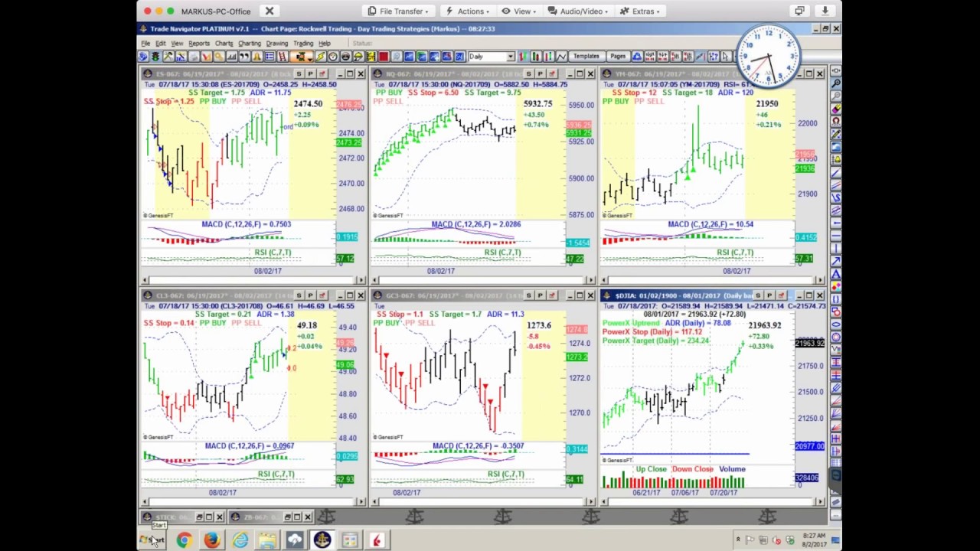
Task: Click the gauge dial toolbar icon
Action: pyautogui.click(x=333, y=57)
